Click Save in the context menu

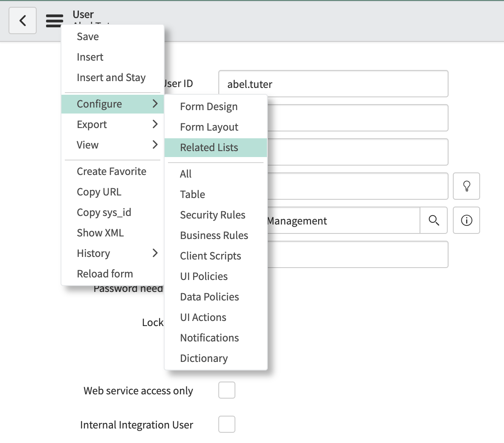(x=87, y=36)
